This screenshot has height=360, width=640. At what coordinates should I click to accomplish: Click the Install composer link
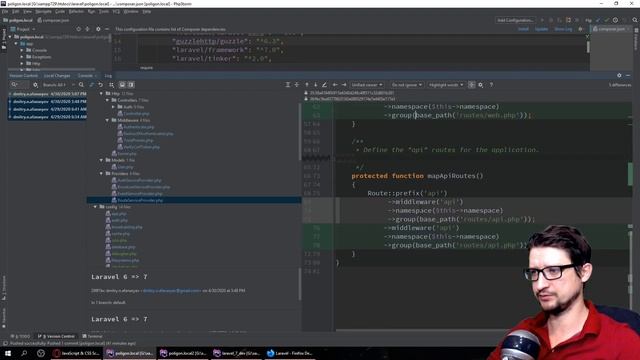523,29
